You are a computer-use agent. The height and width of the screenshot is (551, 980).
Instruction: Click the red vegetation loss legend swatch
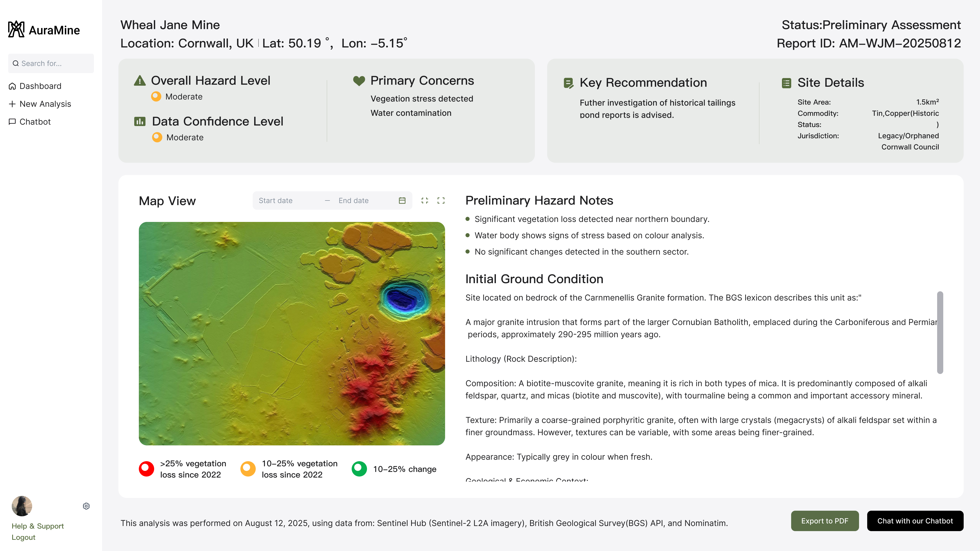pyautogui.click(x=146, y=469)
